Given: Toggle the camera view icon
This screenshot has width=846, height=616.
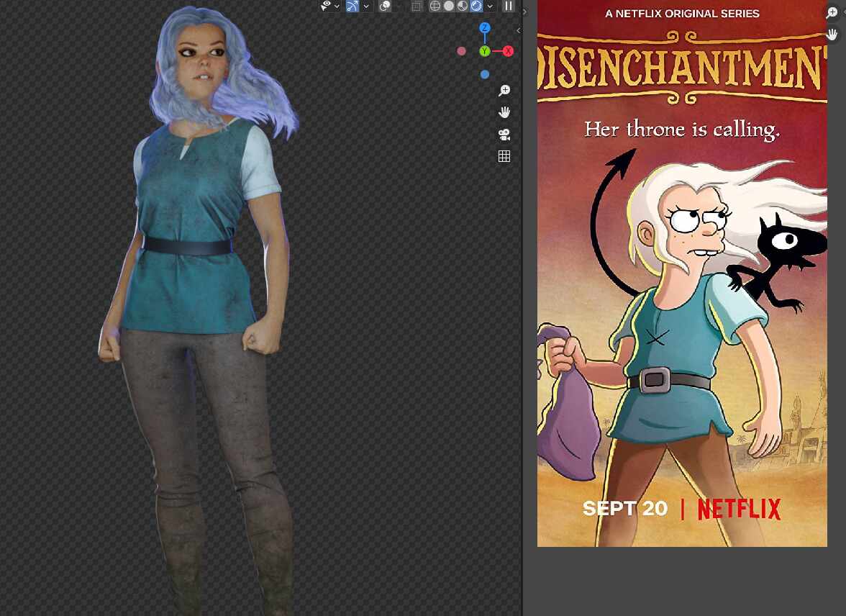Looking at the screenshot, I should pyautogui.click(x=504, y=135).
